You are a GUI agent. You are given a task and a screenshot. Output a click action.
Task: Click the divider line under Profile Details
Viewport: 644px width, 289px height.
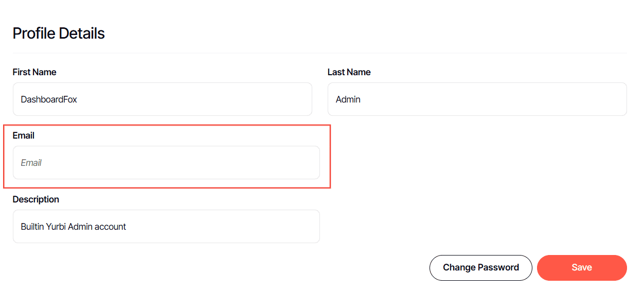[319, 53]
